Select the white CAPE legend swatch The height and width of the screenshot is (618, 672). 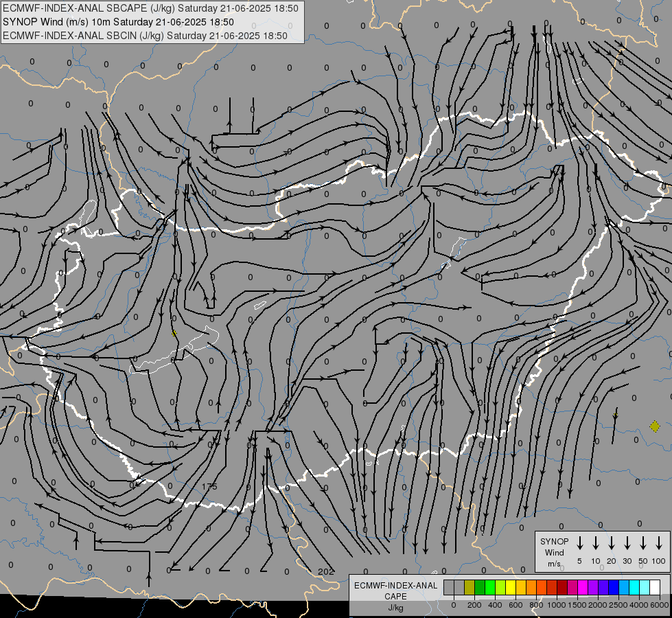coord(655,587)
